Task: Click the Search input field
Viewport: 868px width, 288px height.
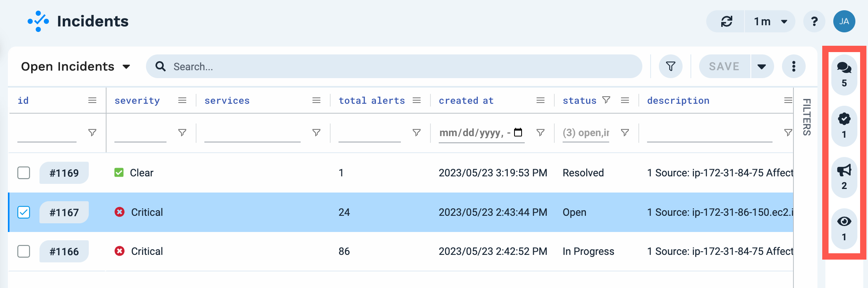Action: [x=394, y=66]
